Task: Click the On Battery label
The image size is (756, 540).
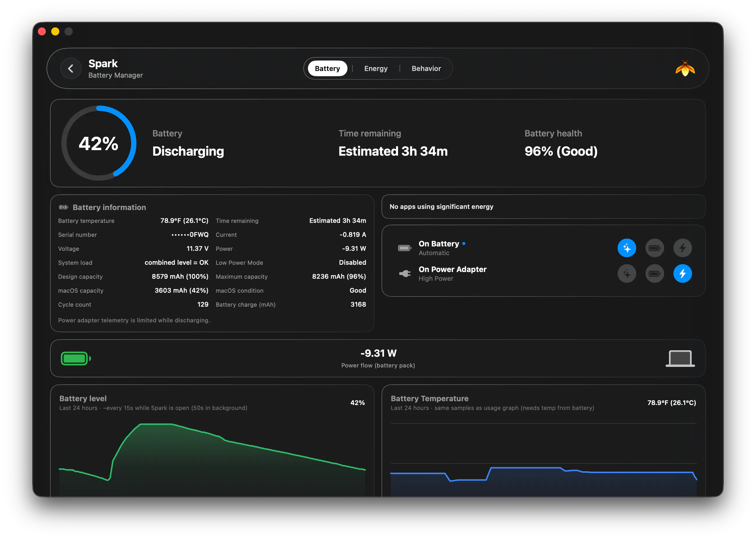Action: (439, 244)
